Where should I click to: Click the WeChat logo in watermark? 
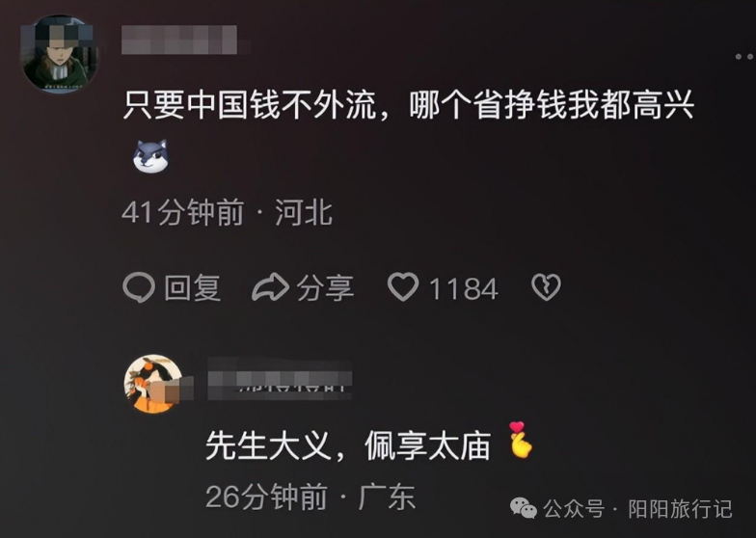tap(524, 508)
